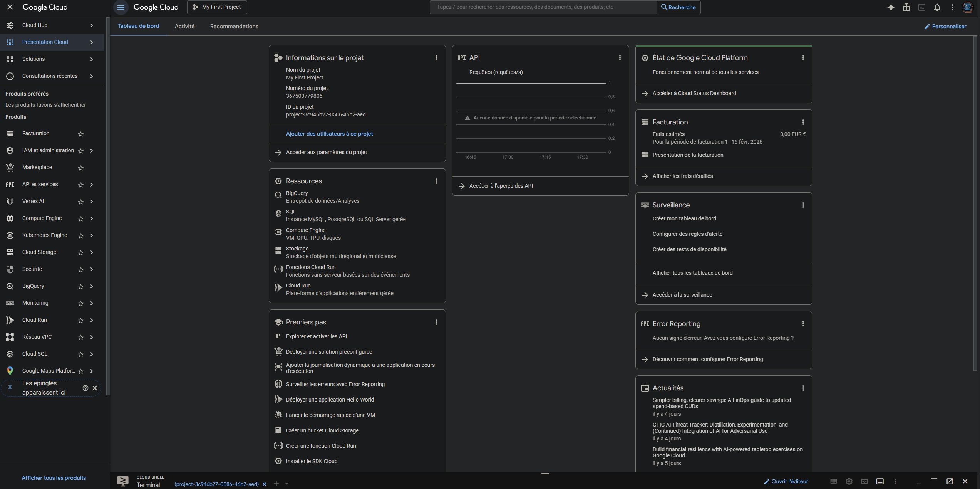This screenshot has width=980, height=489.
Task: Click the Personnaliser button
Action: pyautogui.click(x=945, y=26)
